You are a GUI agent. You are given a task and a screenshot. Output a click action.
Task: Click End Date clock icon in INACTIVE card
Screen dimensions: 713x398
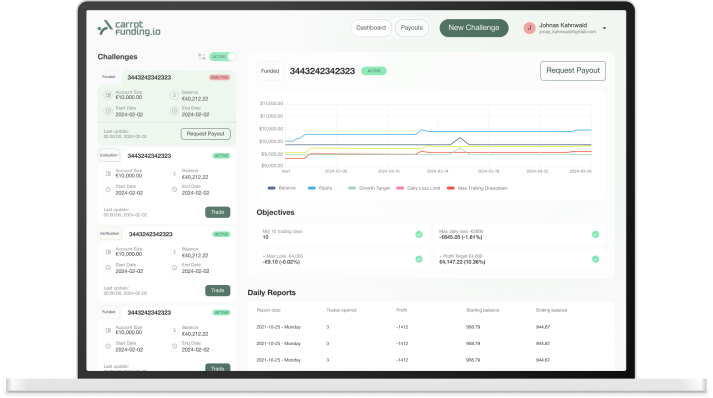tap(174, 111)
